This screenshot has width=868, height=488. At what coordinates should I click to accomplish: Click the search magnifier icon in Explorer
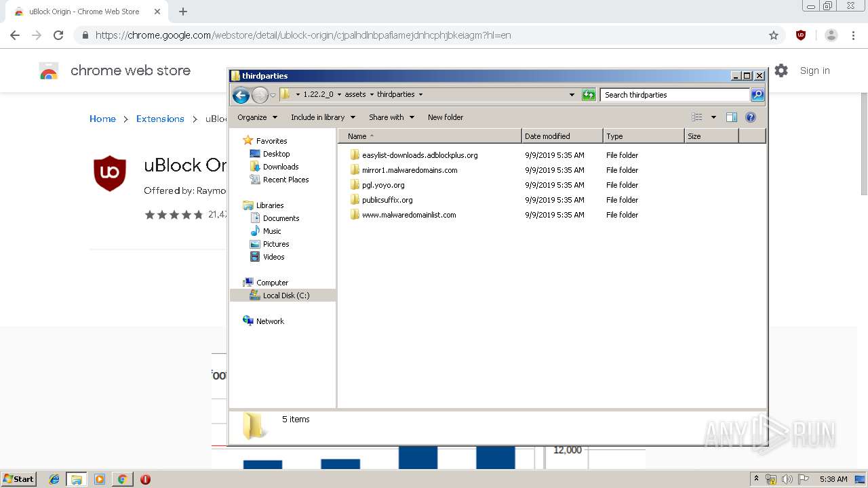coord(757,95)
